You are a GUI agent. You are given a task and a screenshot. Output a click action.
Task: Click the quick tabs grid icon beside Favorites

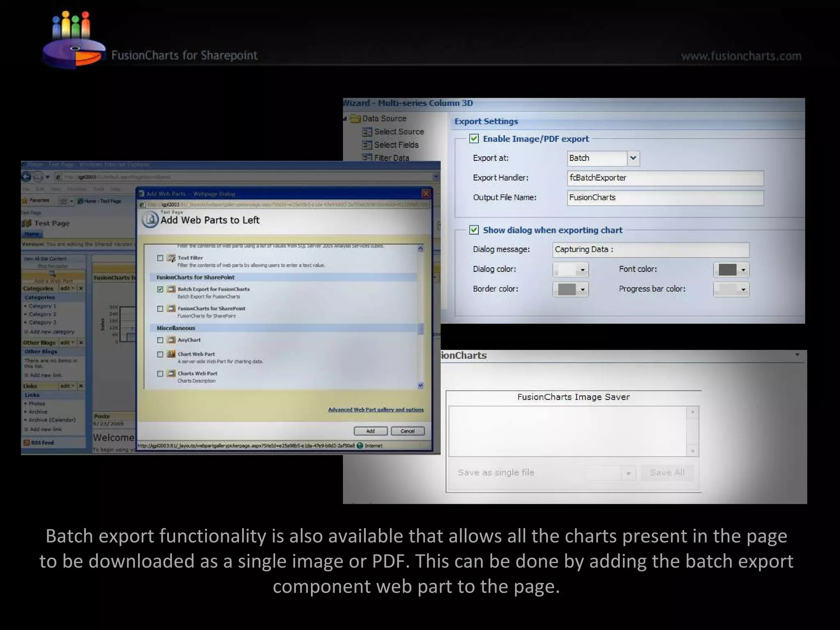(63, 201)
